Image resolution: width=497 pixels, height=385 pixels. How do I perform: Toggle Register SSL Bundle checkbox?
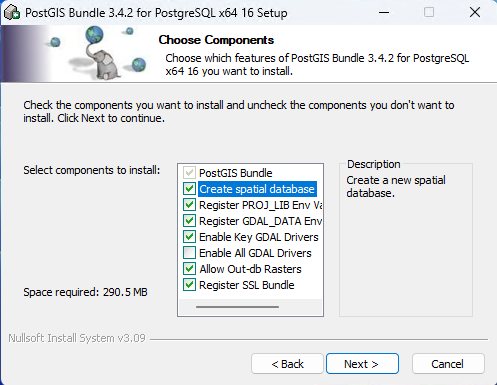tap(189, 285)
